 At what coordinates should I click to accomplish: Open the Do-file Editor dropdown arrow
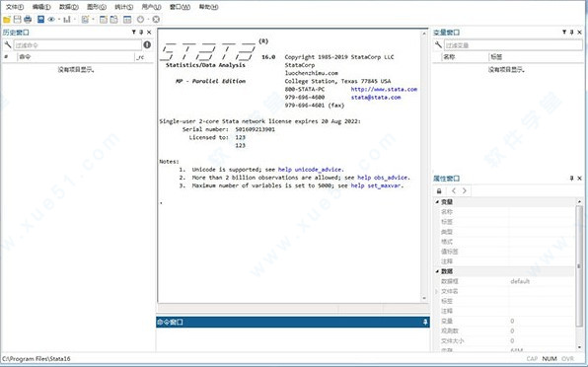pos(93,20)
